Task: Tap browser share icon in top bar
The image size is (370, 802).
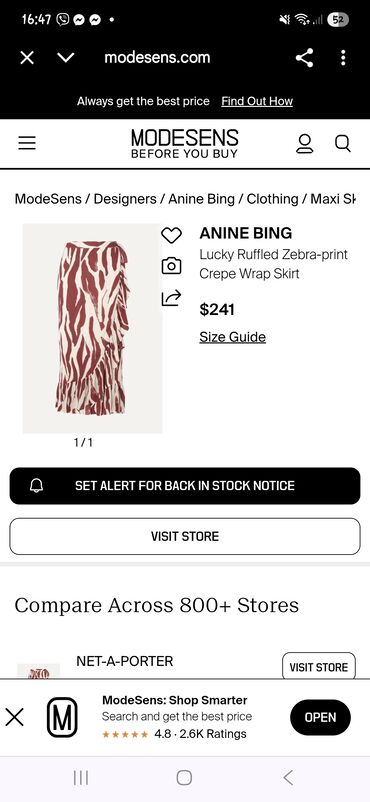Action: 304,58
